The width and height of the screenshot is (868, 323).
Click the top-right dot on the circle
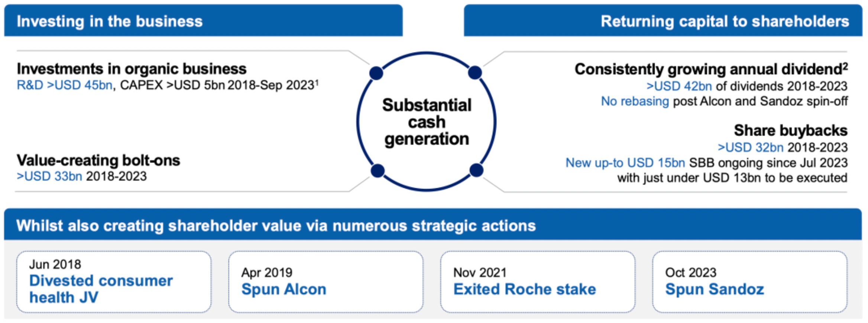[475, 73]
